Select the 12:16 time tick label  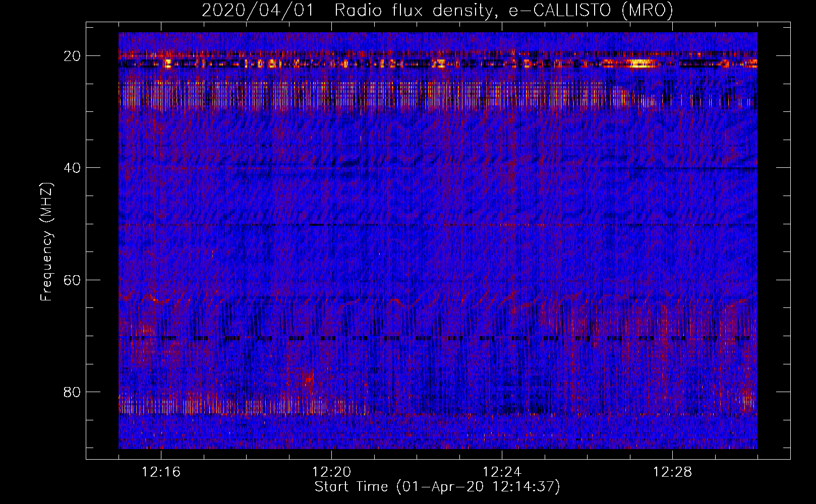(161, 472)
